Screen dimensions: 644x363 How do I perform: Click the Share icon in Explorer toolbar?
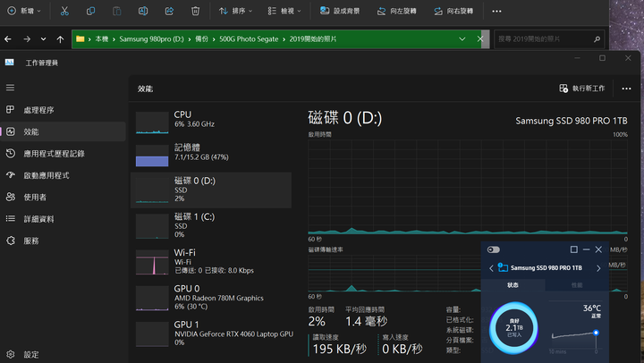169,11
